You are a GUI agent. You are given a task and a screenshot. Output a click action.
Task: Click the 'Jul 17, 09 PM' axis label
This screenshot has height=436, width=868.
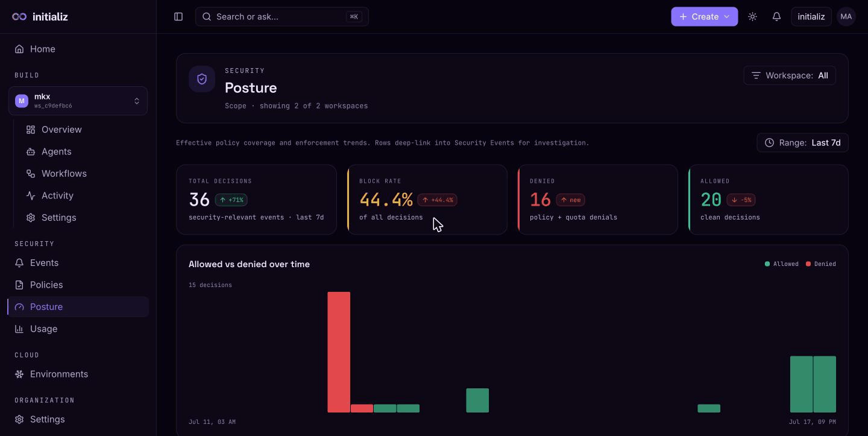click(813, 422)
